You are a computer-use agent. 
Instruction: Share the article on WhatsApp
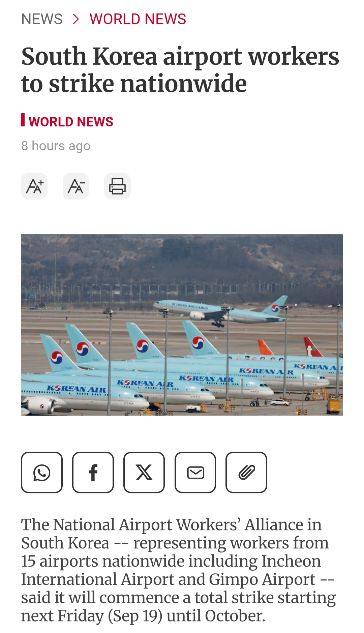pyautogui.click(x=42, y=472)
